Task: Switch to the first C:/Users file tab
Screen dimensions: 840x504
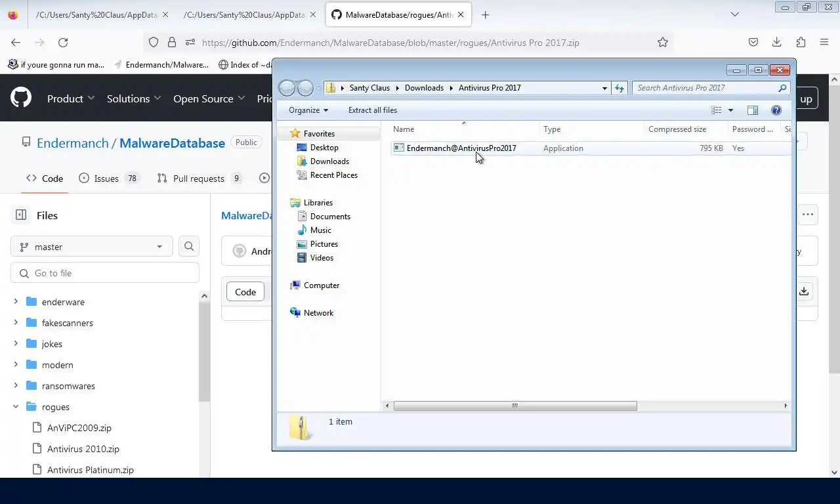Action: tap(102, 14)
